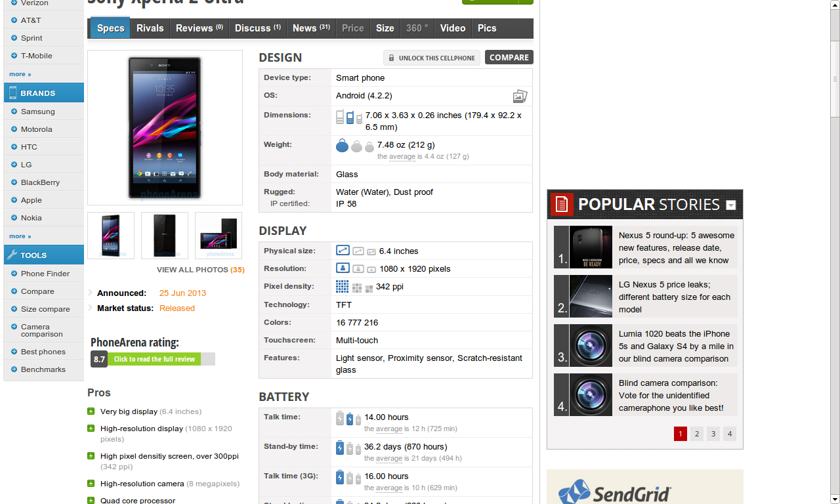The height and width of the screenshot is (504, 840).
Task: Click the battery icon in Talk time (3G) row
Action: coord(349,478)
